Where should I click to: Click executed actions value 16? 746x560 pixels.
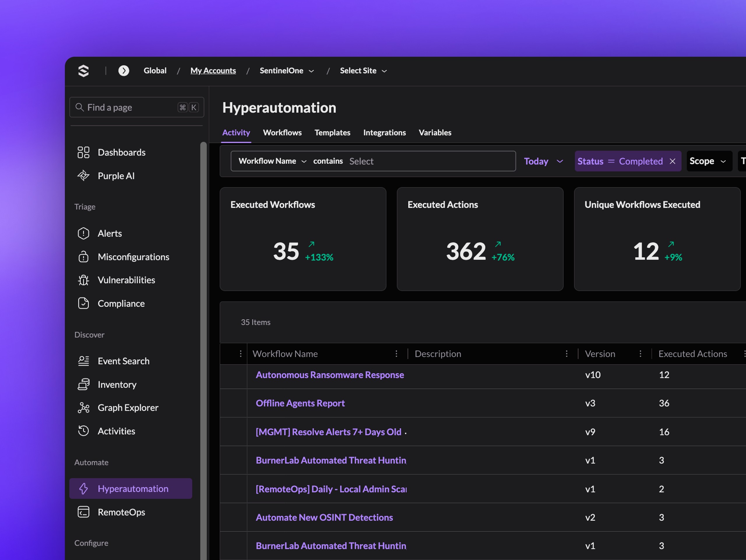click(x=664, y=432)
